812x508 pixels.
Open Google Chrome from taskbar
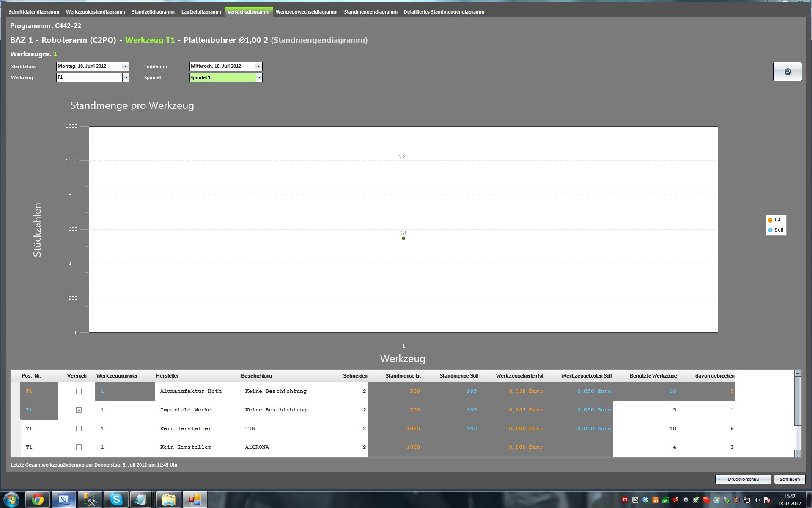pyautogui.click(x=38, y=500)
